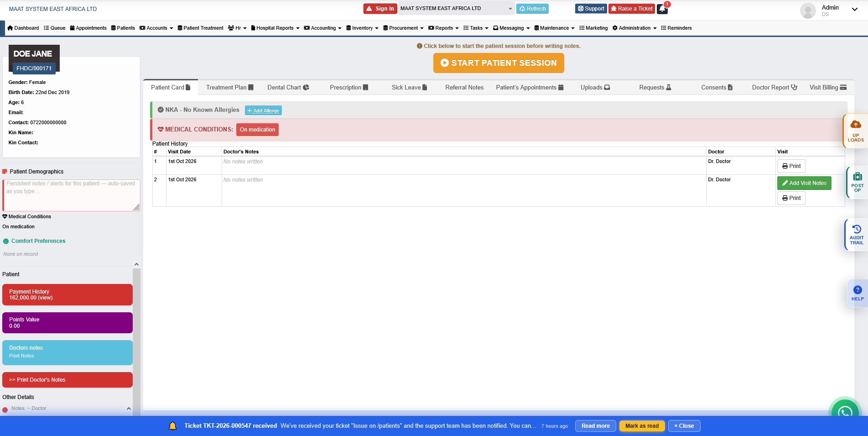Screen dimensions: 868x436
Task: Click the Refresh button
Action: point(532,9)
